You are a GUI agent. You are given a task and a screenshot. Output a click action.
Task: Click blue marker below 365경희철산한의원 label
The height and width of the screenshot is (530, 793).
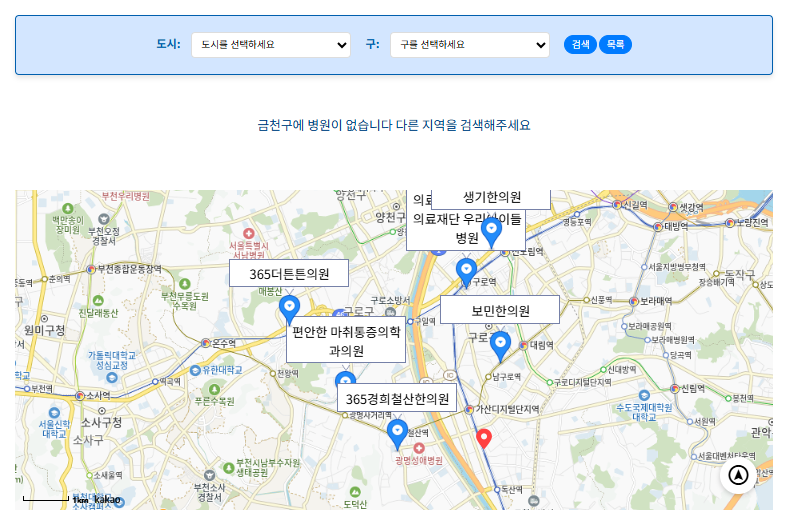398,434
